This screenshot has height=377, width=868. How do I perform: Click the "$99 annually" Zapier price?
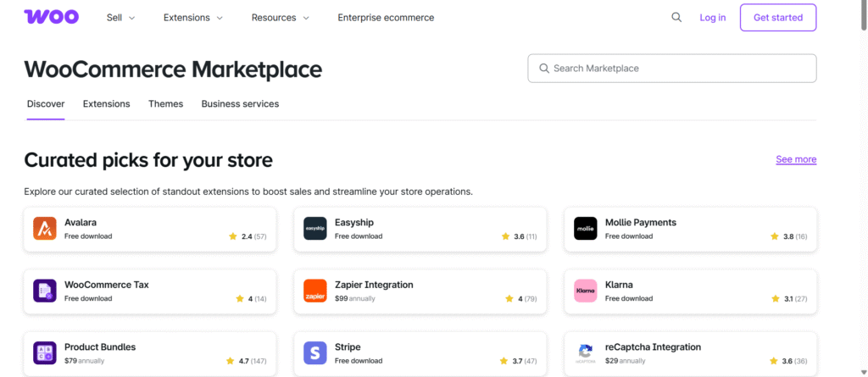coord(355,298)
